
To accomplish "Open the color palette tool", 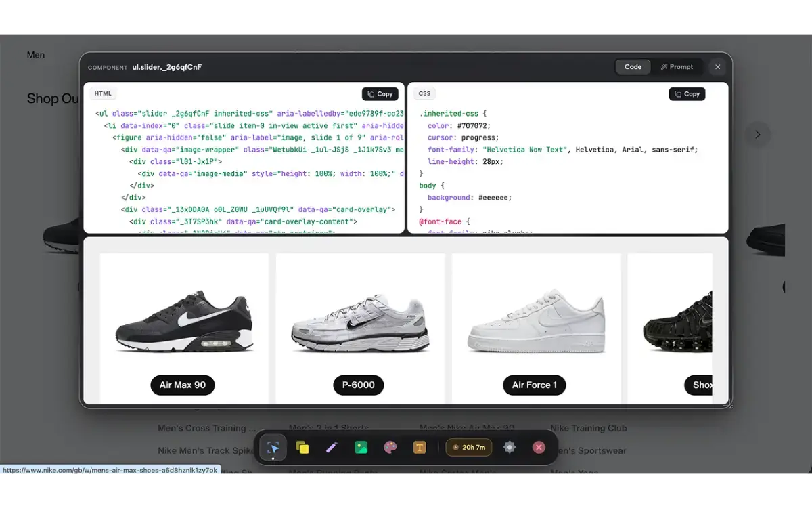I will [x=390, y=448].
